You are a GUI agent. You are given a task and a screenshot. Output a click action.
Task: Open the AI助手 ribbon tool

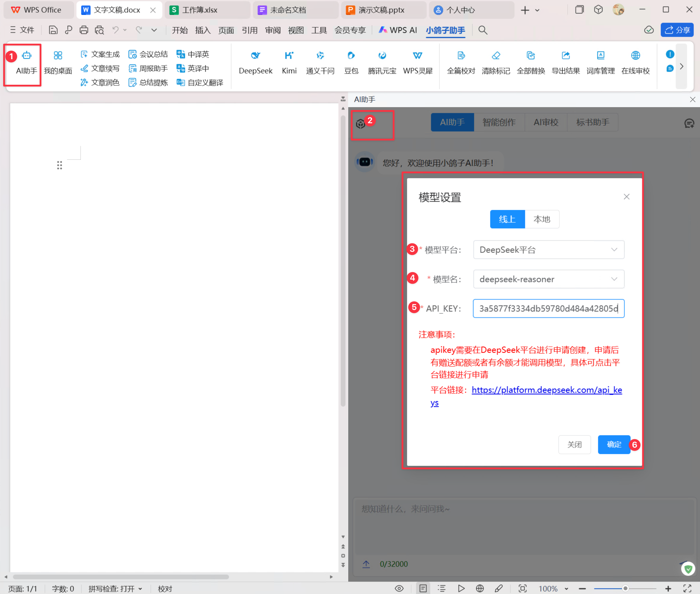(x=26, y=63)
